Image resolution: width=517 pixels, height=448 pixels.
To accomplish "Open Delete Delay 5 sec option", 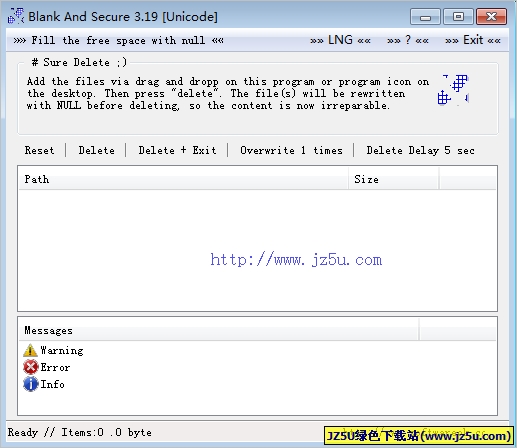I will pyautogui.click(x=420, y=150).
